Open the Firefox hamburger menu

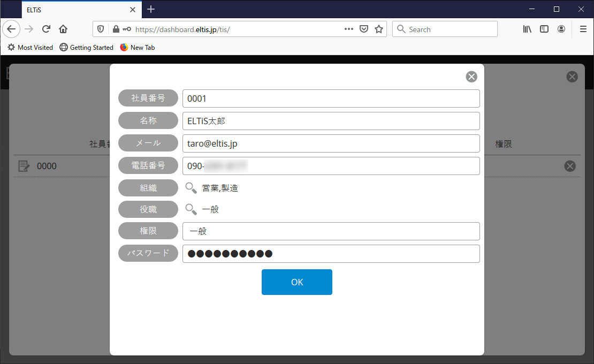pos(583,29)
